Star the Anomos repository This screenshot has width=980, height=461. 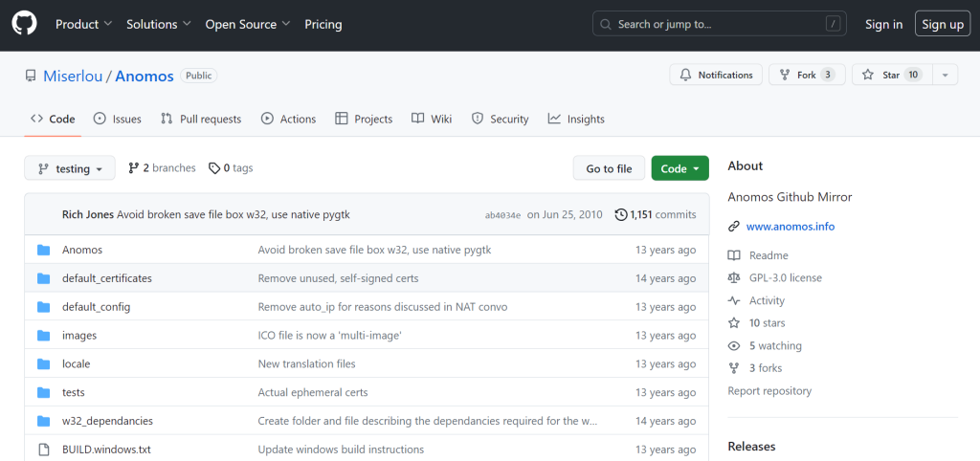890,75
